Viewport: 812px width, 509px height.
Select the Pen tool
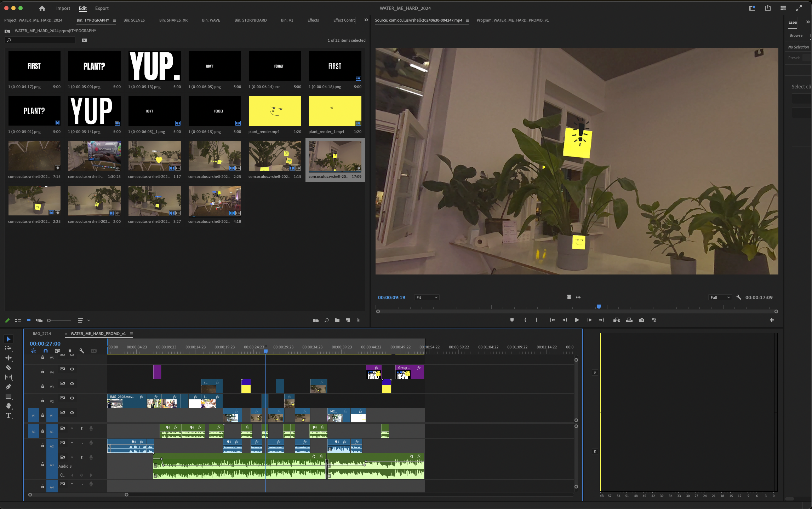8,387
